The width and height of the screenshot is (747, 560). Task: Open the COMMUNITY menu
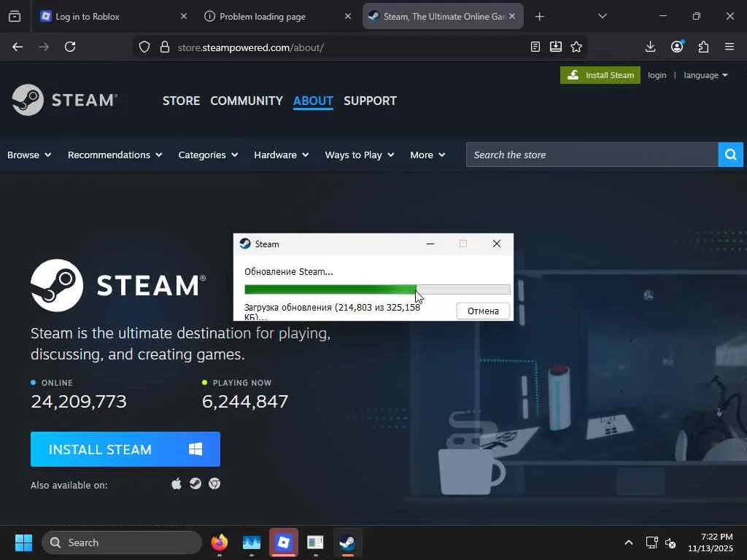click(247, 101)
